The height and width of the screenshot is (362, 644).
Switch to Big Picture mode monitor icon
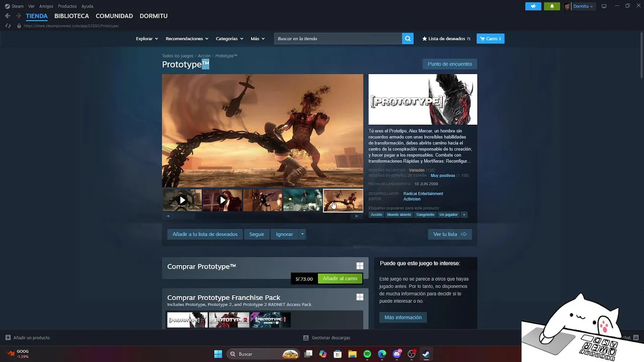pyautogui.click(x=604, y=6)
